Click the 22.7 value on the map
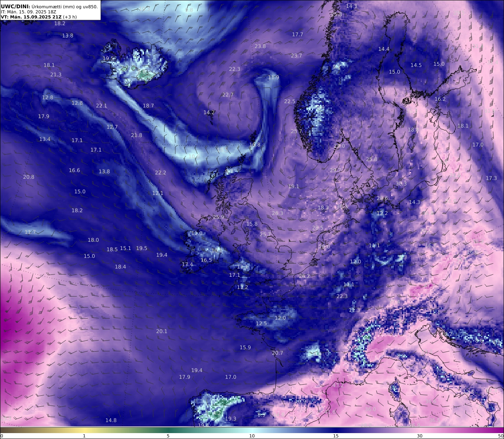 [x=228, y=94]
